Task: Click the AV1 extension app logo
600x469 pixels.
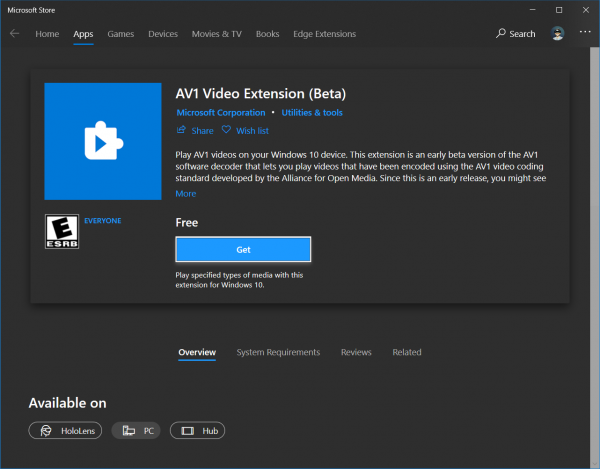Action: [103, 141]
